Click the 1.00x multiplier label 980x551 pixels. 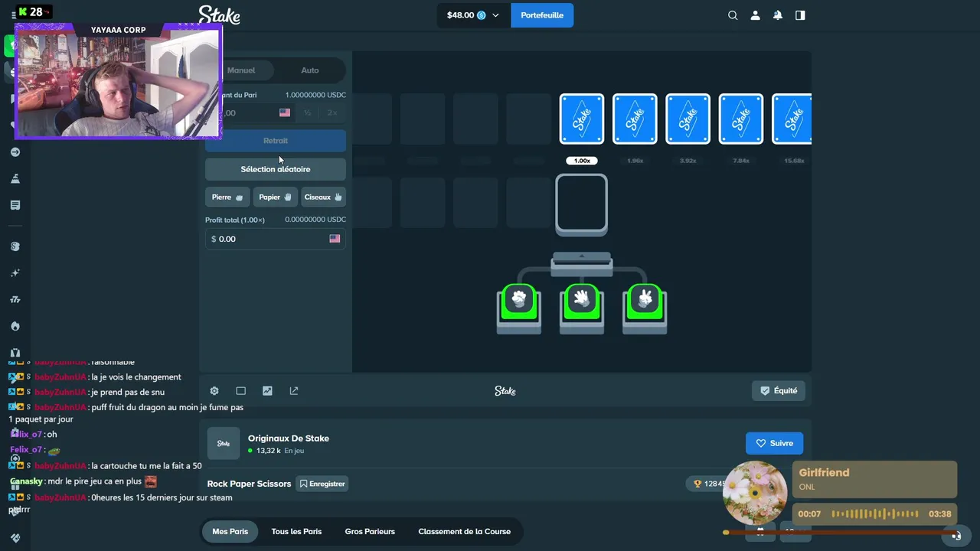pos(582,161)
